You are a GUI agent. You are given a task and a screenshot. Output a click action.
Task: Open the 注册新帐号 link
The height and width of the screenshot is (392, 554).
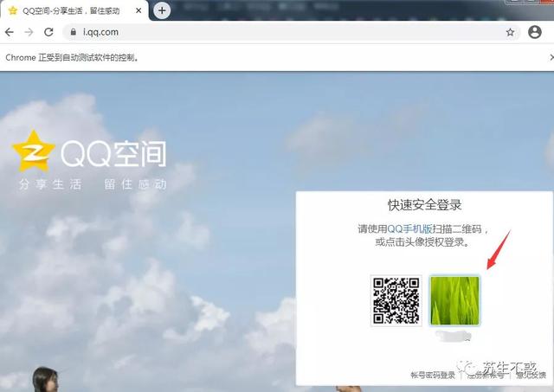click(x=486, y=375)
